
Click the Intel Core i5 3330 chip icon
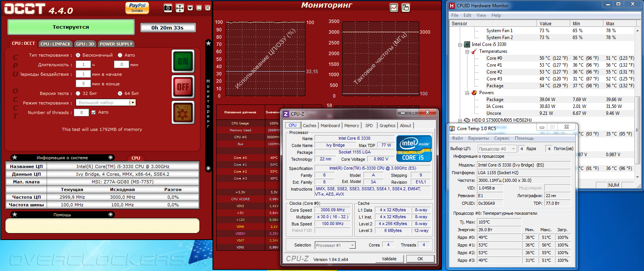(x=467, y=44)
